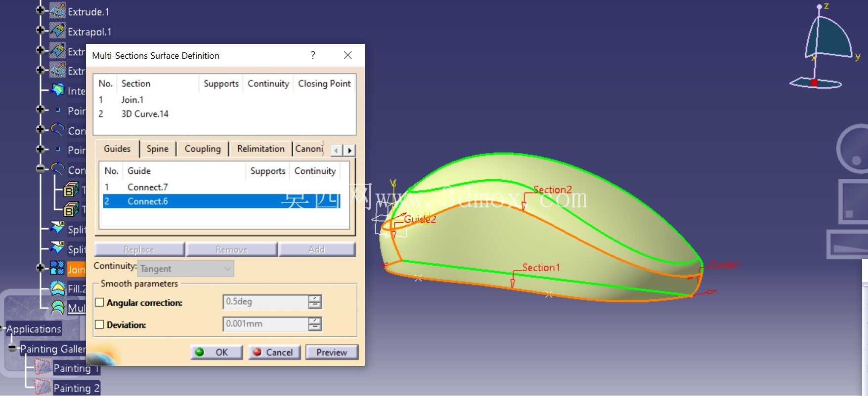Switch to the Guides tab
Viewport: 868px width, 396px height.
point(117,149)
